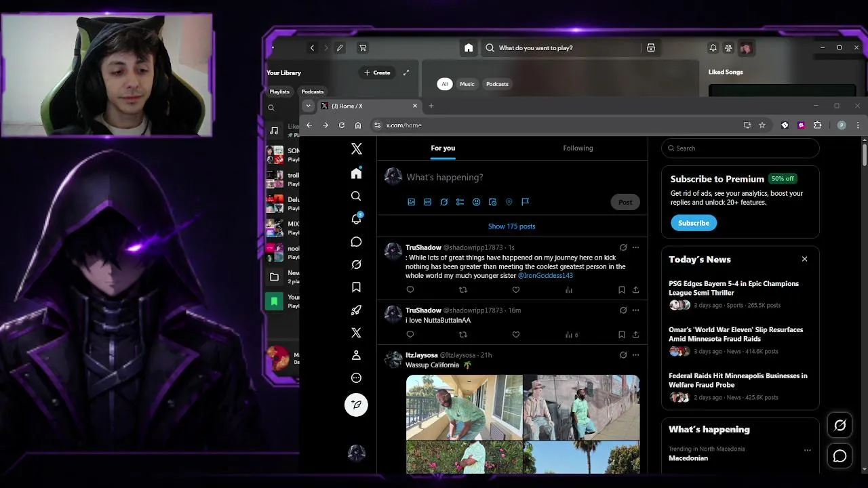This screenshot has height=488, width=868.
Task: Click Spotify 'What do you want to play?' search
Action: point(561,48)
